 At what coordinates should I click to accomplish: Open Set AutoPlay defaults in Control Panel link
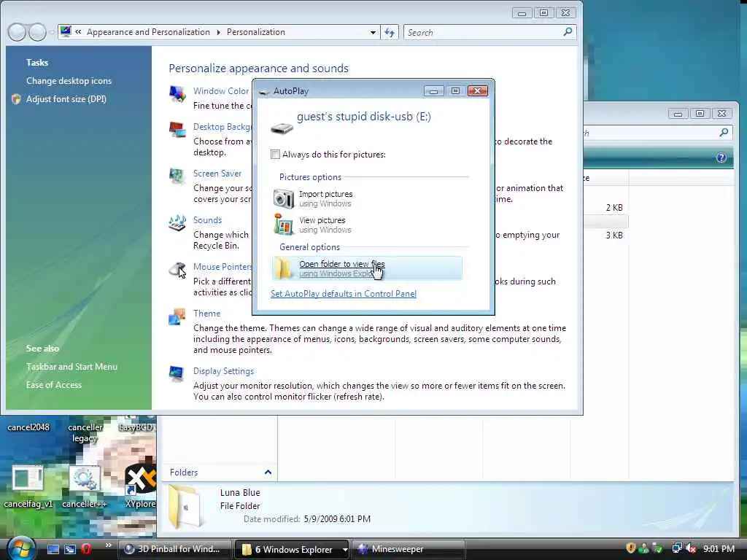pos(344,294)
